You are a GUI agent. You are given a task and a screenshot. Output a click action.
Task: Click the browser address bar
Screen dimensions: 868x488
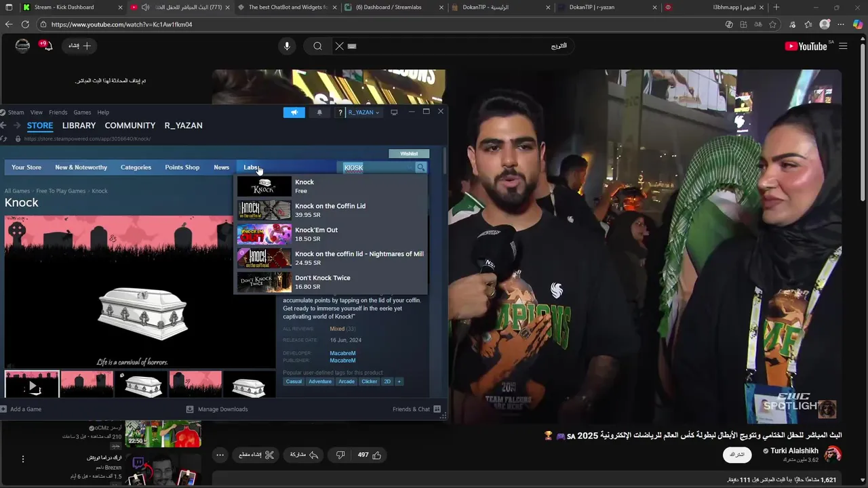(x=380, y=24)
